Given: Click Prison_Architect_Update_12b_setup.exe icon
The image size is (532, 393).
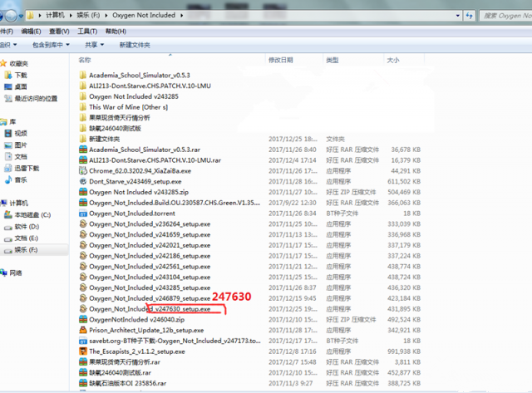Looking at the screenshot, I should point(83,330).
